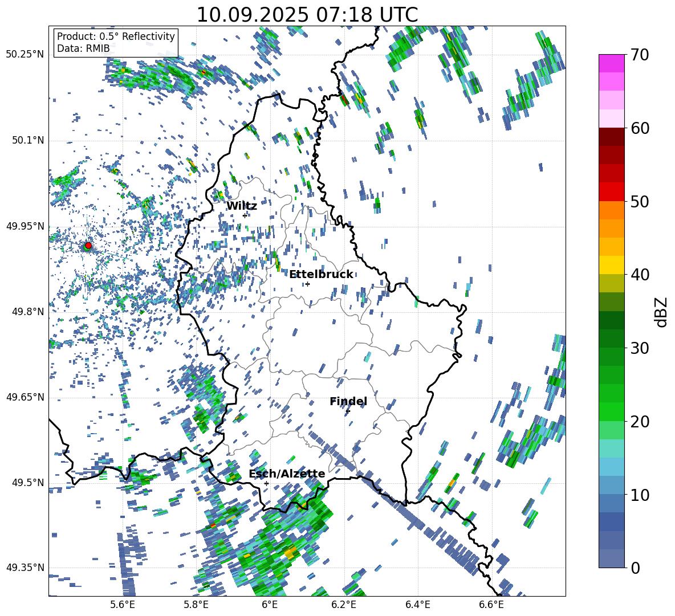
Task: Click the 'dBZ' colorbar label
Action: [662, 312]
